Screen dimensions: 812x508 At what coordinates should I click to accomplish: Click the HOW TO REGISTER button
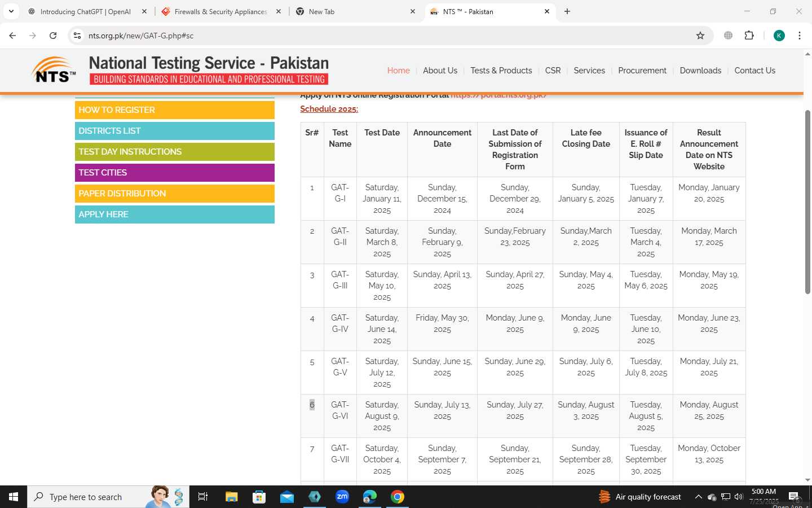pyautogui.click(x=175, y=110)
